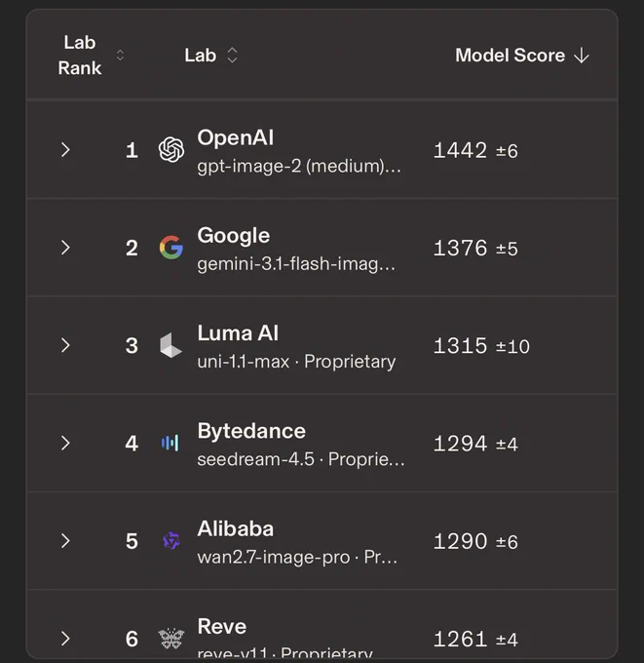Open the gemini-3.1-flash-image model name
The height and width of the screenshot is (663, 644).
[x=296, y=264]
